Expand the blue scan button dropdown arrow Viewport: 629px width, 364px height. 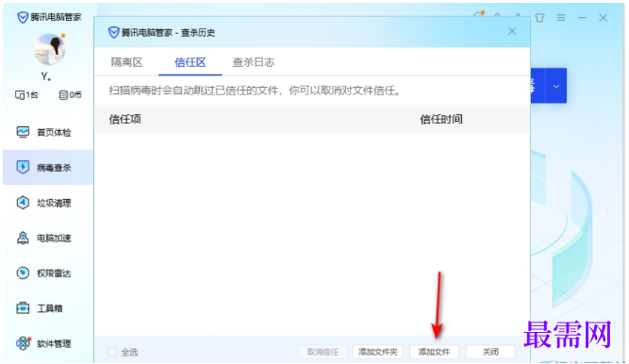(556, 86)
